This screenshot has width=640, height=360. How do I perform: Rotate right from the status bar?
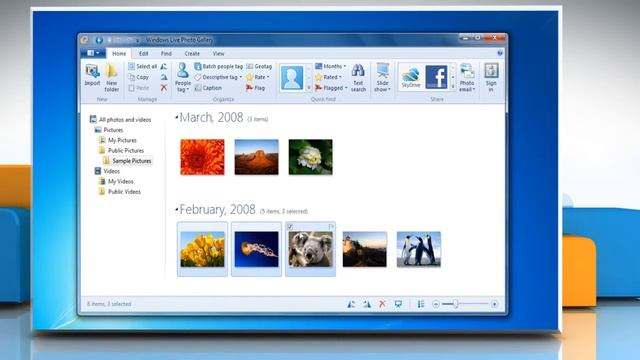[x=367, y=304]
